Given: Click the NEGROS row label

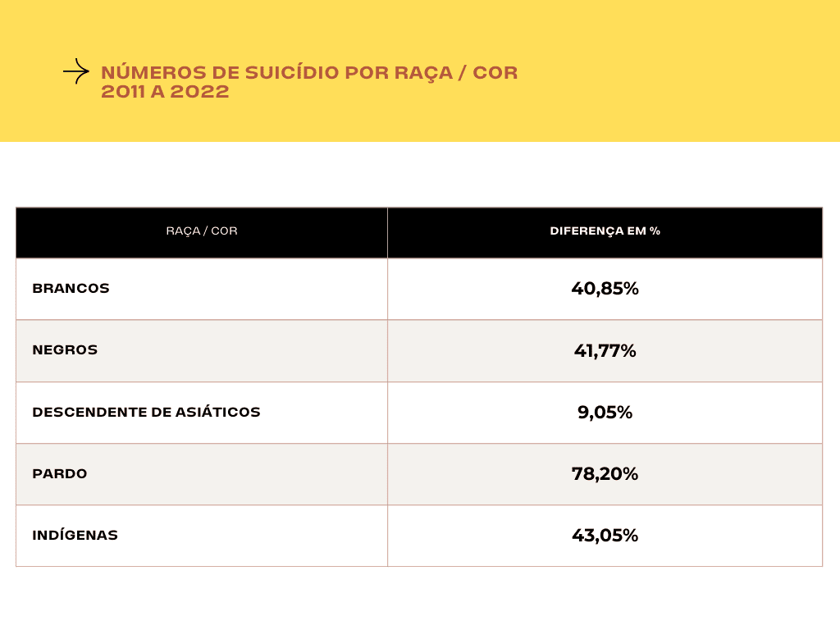Looking at the screenshot, I should 65,350.
